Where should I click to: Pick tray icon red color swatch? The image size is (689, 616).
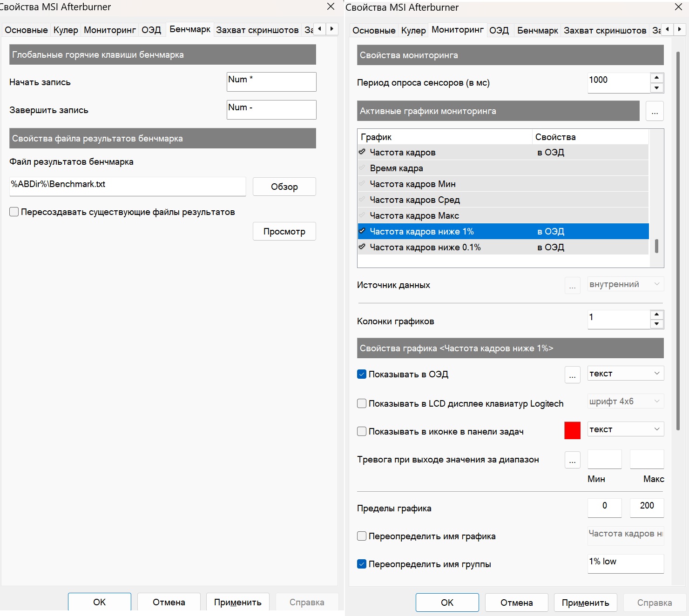click(572, 430)
